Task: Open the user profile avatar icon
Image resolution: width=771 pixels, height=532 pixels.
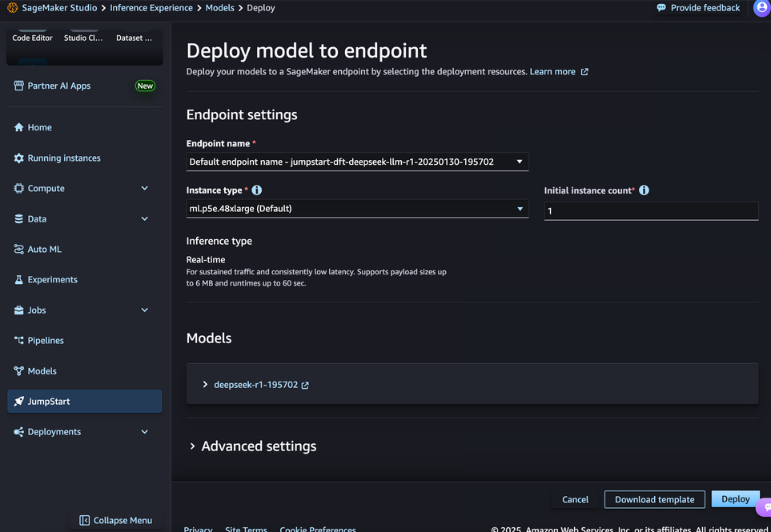Action: [762, 8]
